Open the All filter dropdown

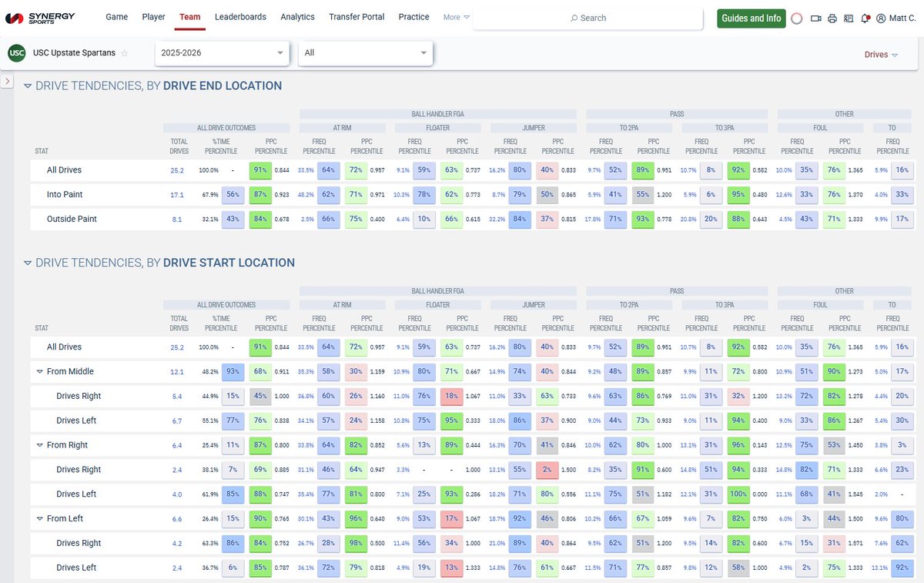click(365, 53)
